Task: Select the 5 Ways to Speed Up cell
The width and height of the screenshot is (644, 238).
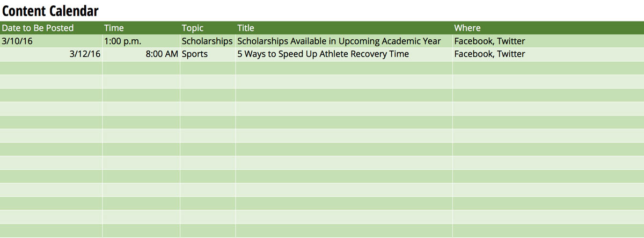Action: (323, 54)
